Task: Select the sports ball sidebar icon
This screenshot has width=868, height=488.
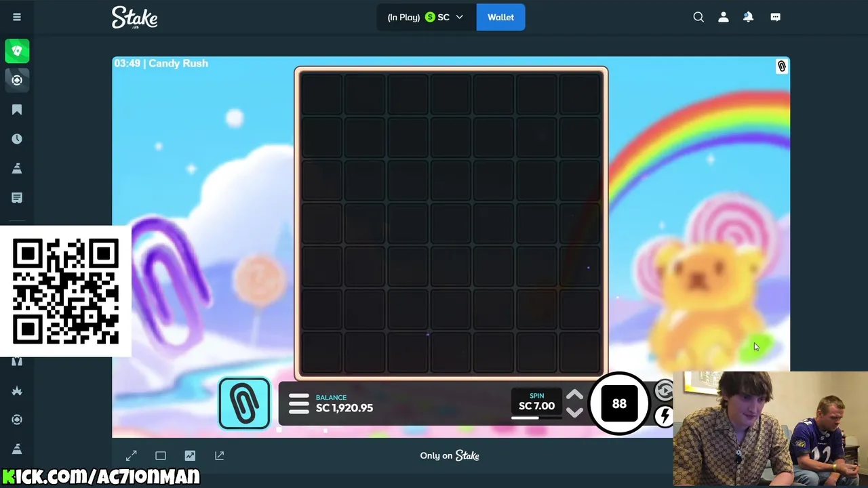Action: tap(17, 80)
